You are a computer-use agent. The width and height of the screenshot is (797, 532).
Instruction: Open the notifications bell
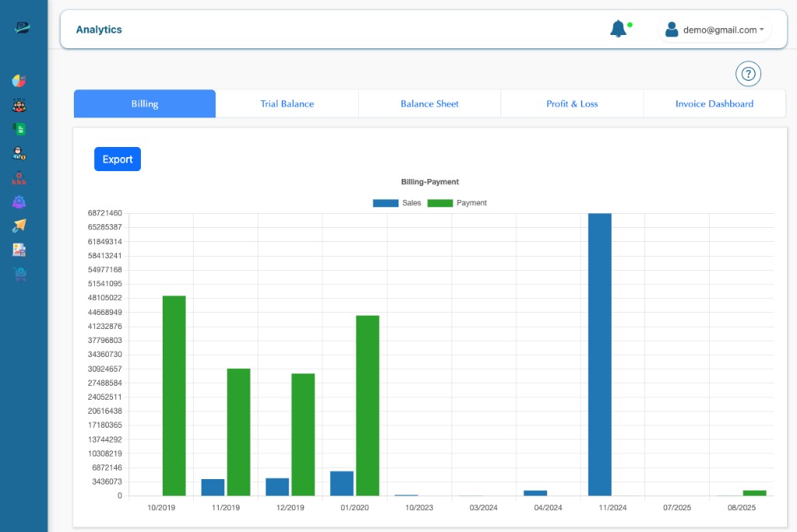click(618, 29)
